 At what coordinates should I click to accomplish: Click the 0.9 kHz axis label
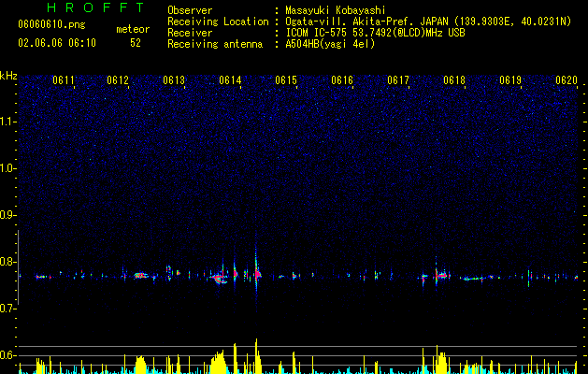click(8, 215)
